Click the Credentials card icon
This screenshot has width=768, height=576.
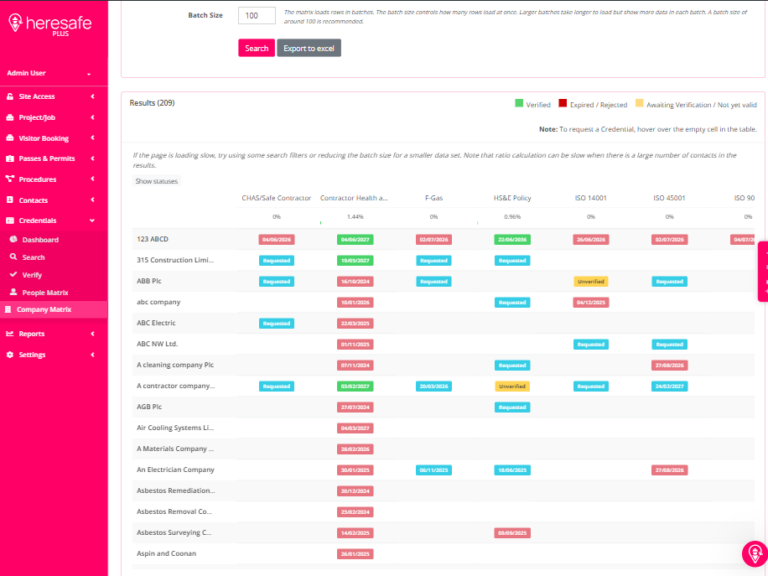10,220
